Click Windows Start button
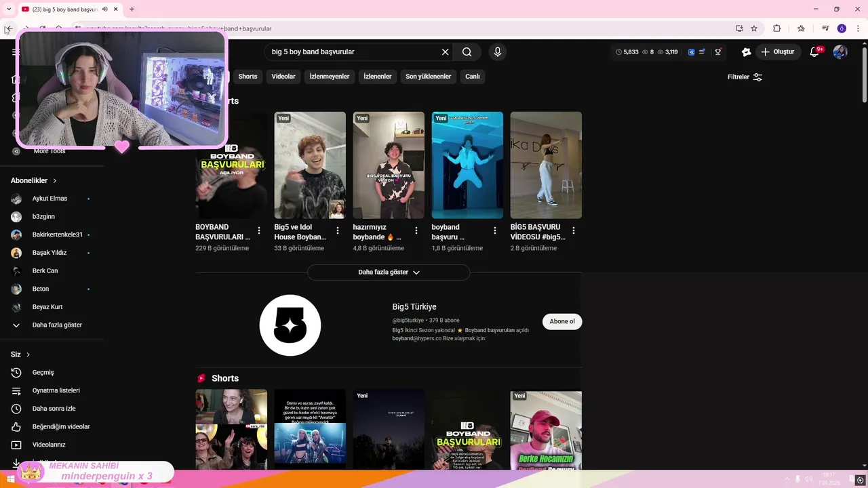868x488 pixels. pos(10,479)
